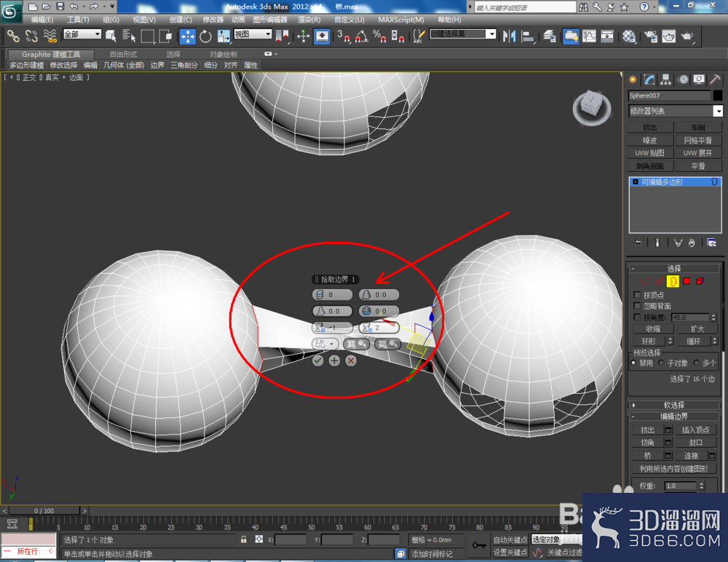Switch to Hierarchy command panel tab
Image resolution: width=728 pixels, height=562 pixels.
pyautogui.click(x=666, y=79)
